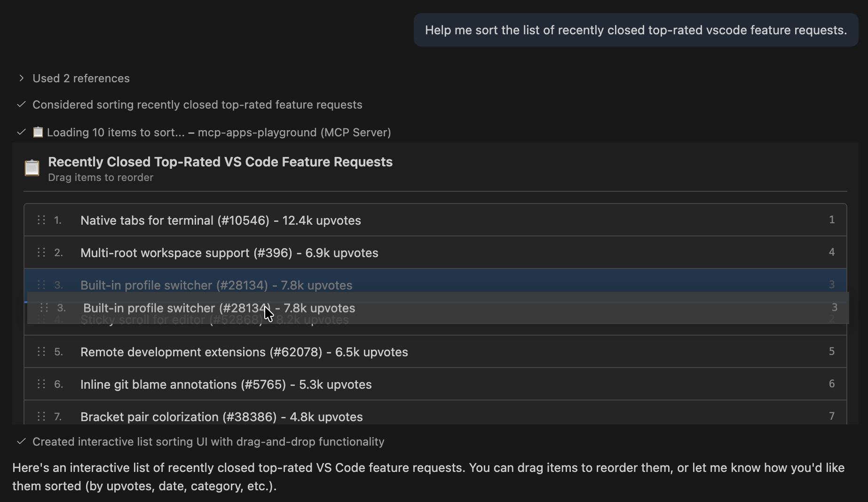
Task: Click the rank number 1 on Native tabs row
Action: pos(832,220)
